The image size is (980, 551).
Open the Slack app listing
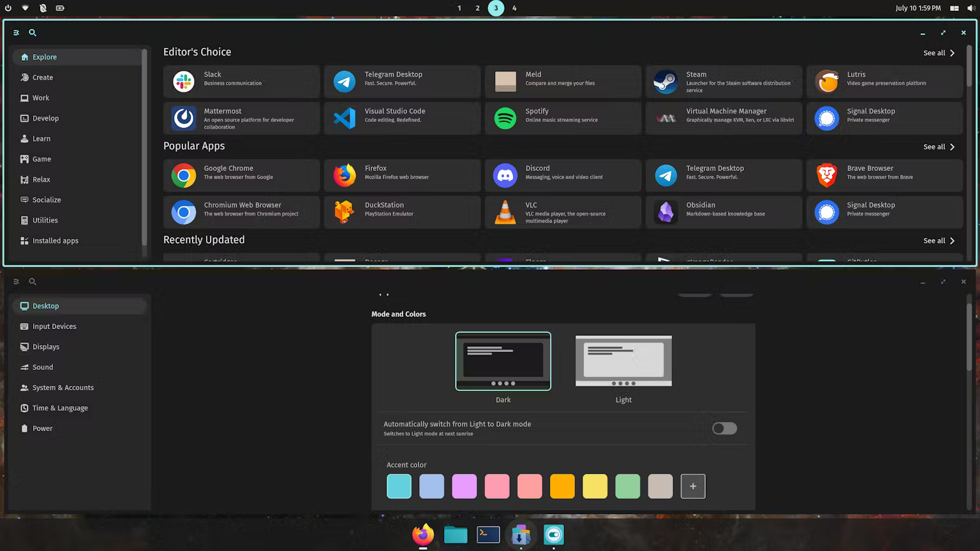click(241, 81)
